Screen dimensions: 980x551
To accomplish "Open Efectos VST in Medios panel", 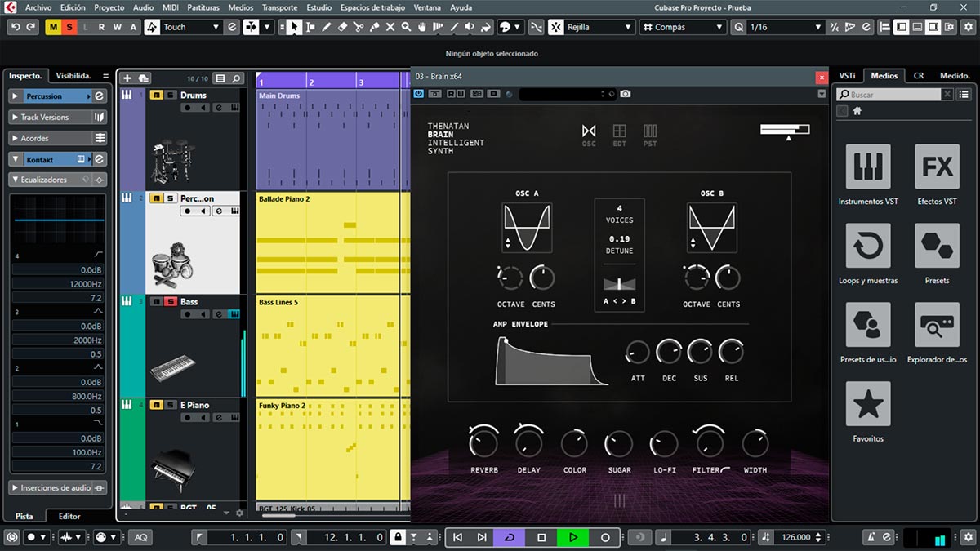I will tap(937, 167).
